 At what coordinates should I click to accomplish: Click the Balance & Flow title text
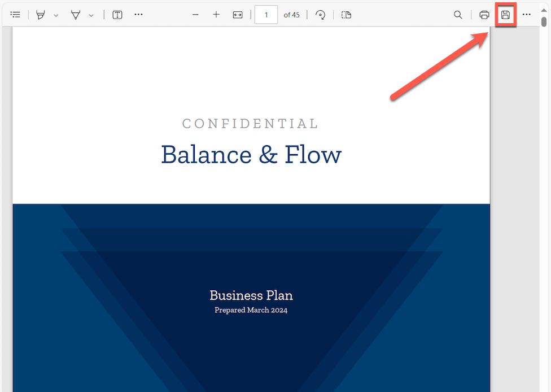click(251, 155)
